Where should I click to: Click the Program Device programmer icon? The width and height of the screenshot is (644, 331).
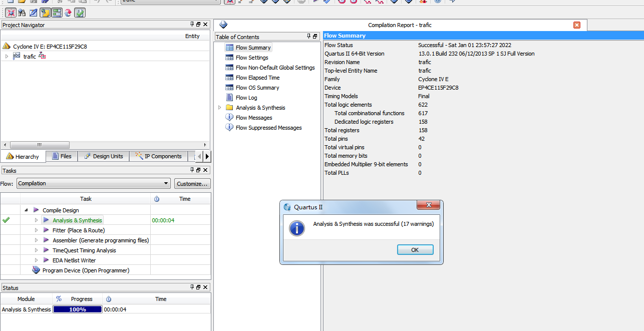point(36,270)
